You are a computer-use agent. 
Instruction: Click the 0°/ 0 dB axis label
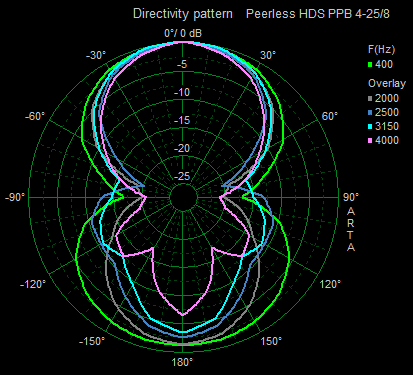pos(183,33)
